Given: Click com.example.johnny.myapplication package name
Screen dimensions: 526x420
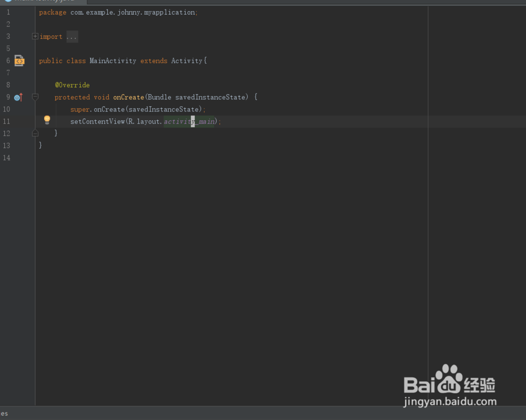Looking at the screenshot, I should click(x=133, y=13).
